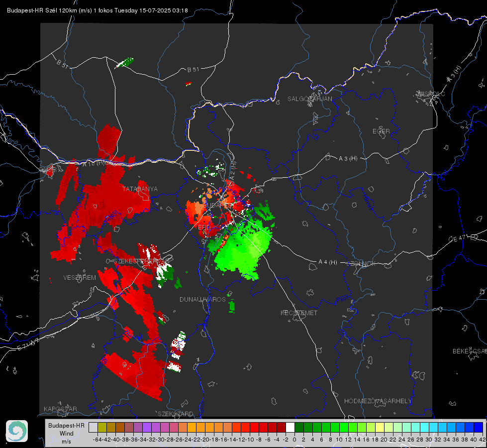Image resolution: width=487 pixels, height=448 pixels.
Task: Click the -64 value on the legend scale
Action: [97, 440]
